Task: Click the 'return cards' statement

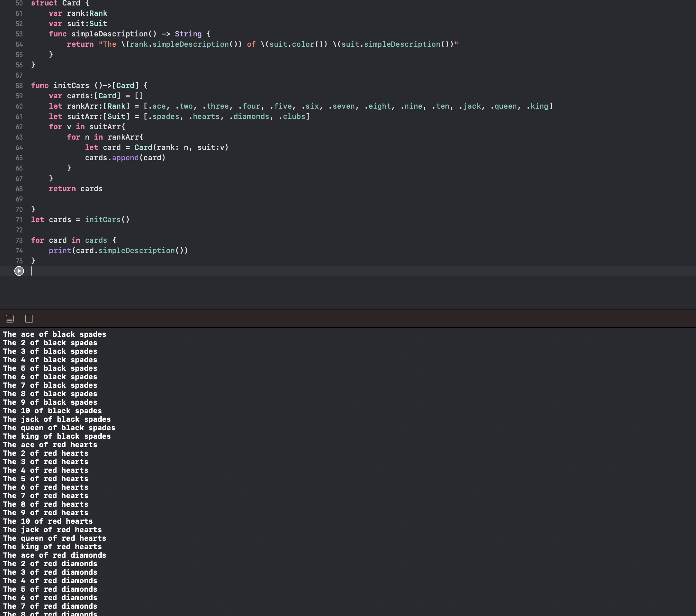Action: click(x=76, y=189)
